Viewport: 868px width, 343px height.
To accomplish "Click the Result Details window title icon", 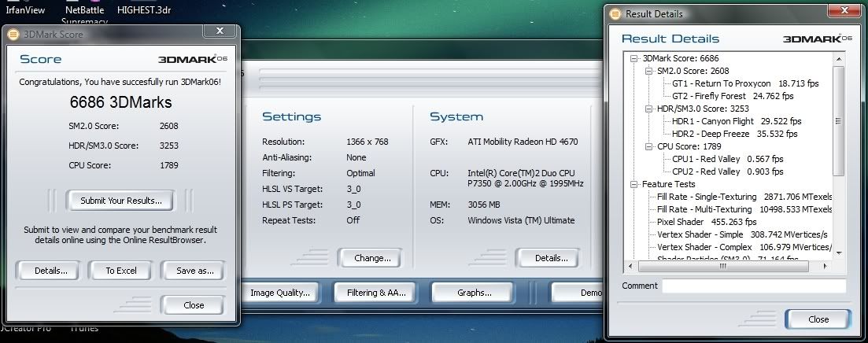I will 615,14.
